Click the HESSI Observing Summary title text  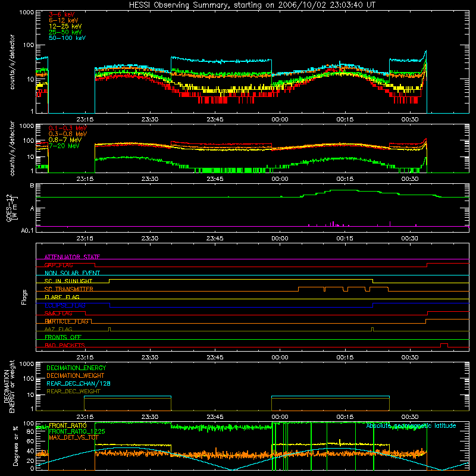click(x=252, y=5)
